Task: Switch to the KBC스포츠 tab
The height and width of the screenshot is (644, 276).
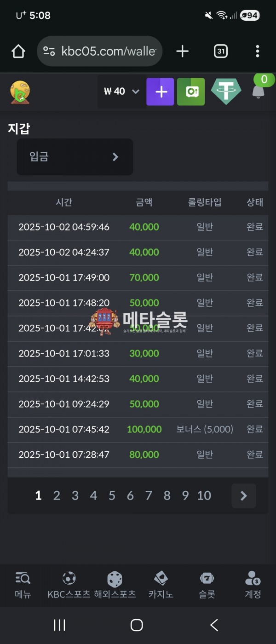Action: [x=69, y=585]
